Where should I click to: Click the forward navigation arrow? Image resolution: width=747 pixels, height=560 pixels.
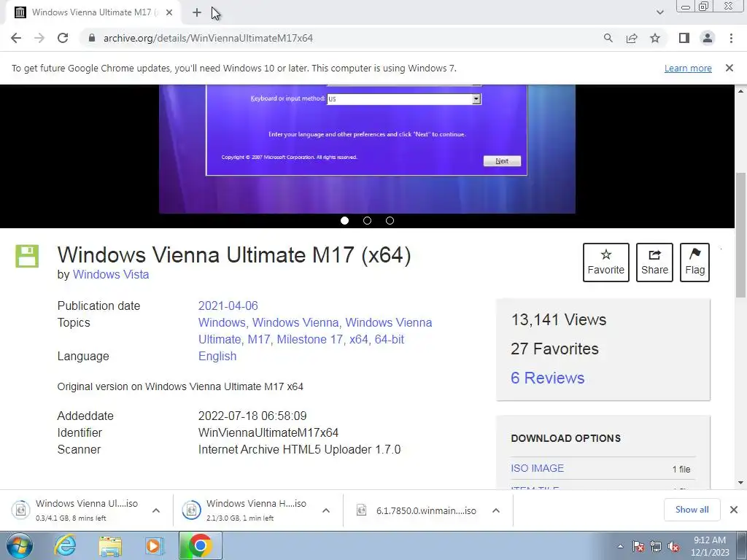coord(39,38)
